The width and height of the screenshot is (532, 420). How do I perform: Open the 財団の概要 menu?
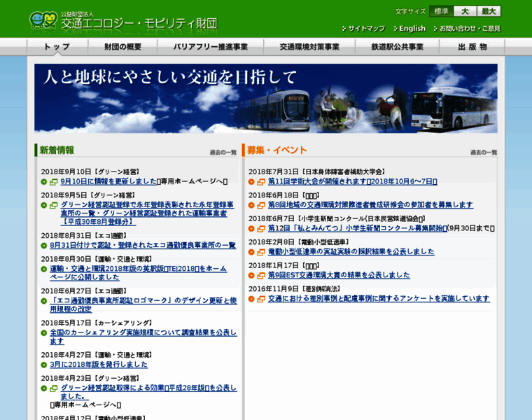[x=122, y=47]
